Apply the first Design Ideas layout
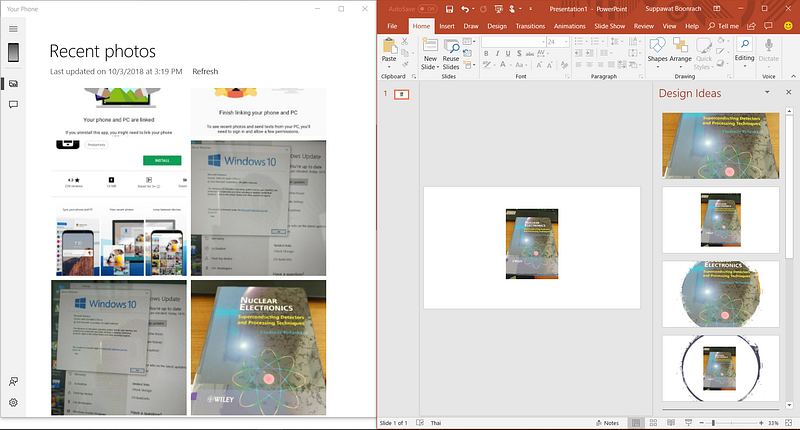 [720, 145]
